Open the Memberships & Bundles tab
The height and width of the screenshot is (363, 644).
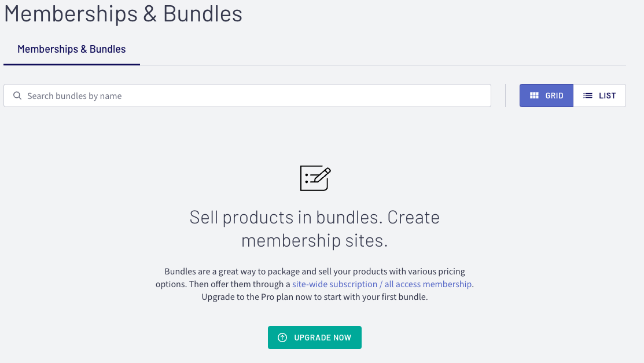[72, 49]
